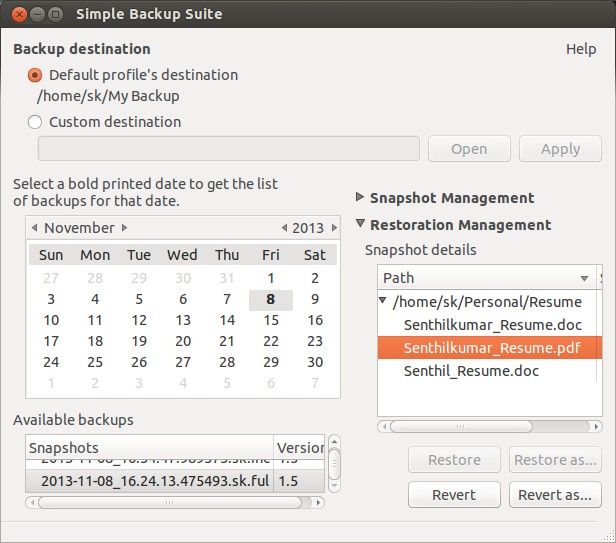
Task: Click the November month label
Action: tap(79, 227)
